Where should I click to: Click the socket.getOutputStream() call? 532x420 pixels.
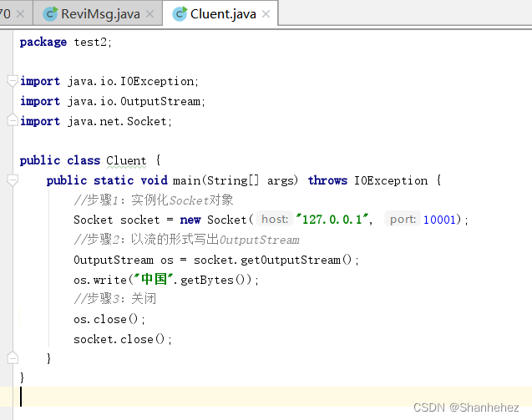276,261
